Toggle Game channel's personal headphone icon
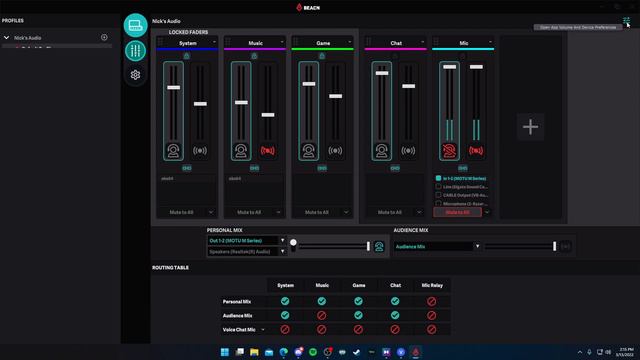640x360 pixels. [x=309, y=151]
